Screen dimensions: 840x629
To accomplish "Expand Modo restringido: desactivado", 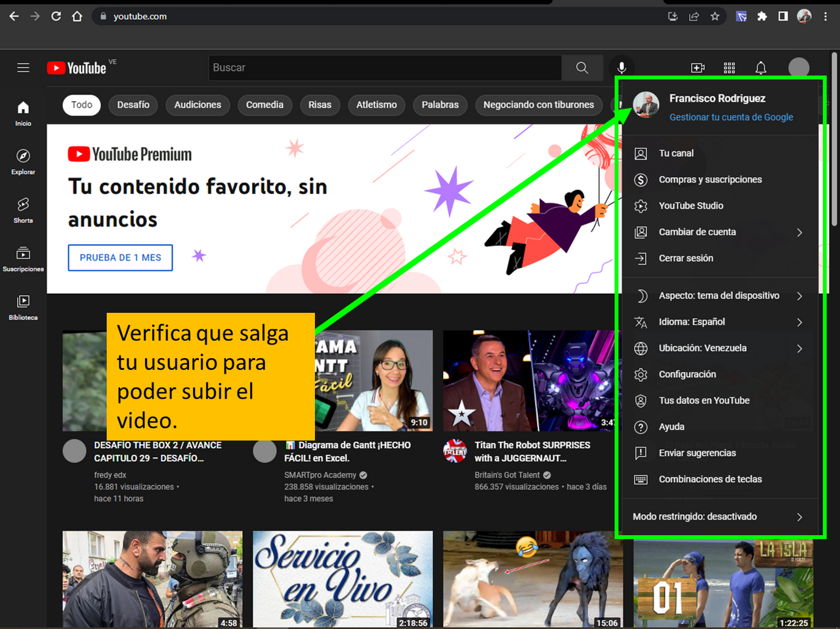I will 719,516.
